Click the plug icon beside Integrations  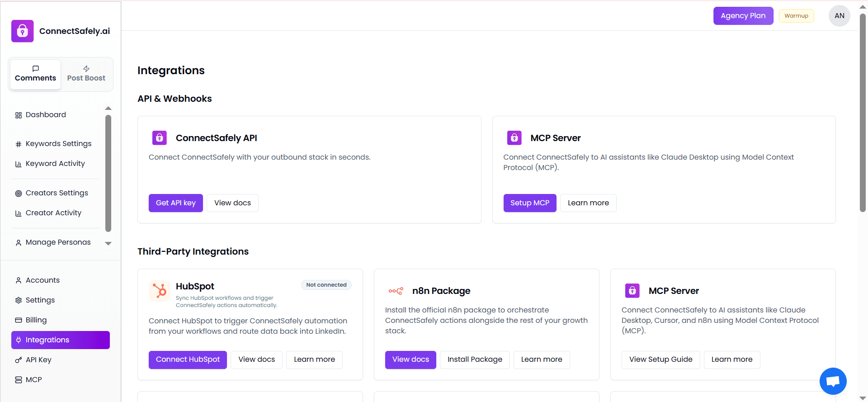19,340
